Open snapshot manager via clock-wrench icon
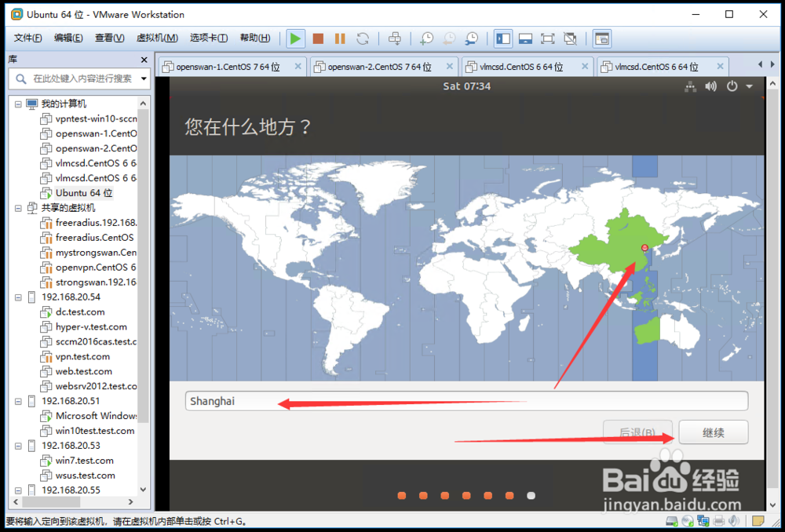 click(471, 38)
